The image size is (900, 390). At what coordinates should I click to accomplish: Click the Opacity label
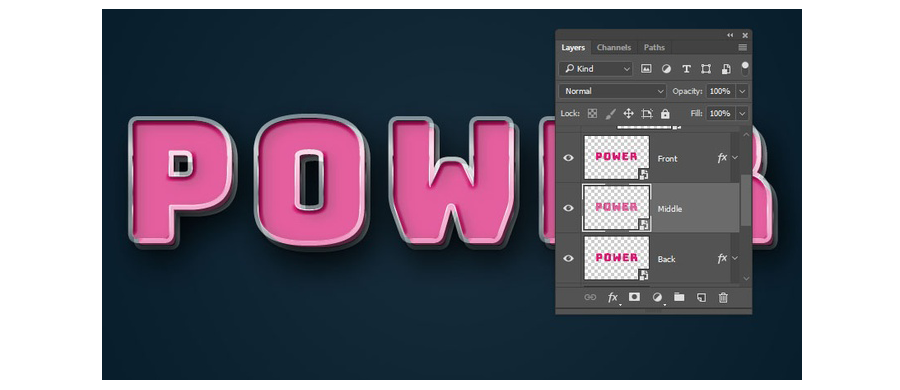coord(687,91)
